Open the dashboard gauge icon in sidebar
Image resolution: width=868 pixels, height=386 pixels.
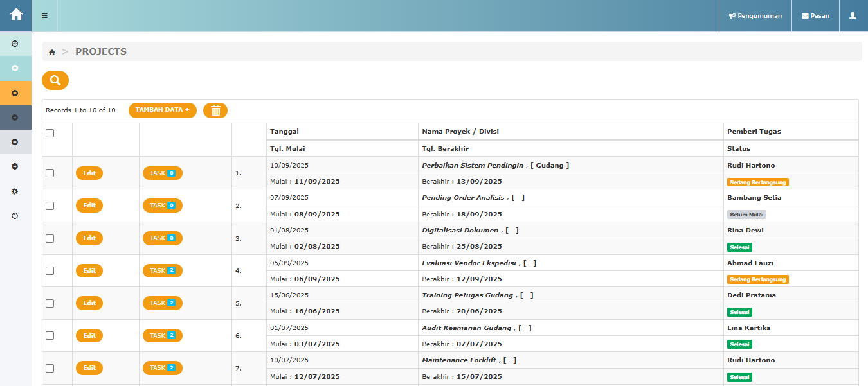pyautogui.click(x=15, y=44)
